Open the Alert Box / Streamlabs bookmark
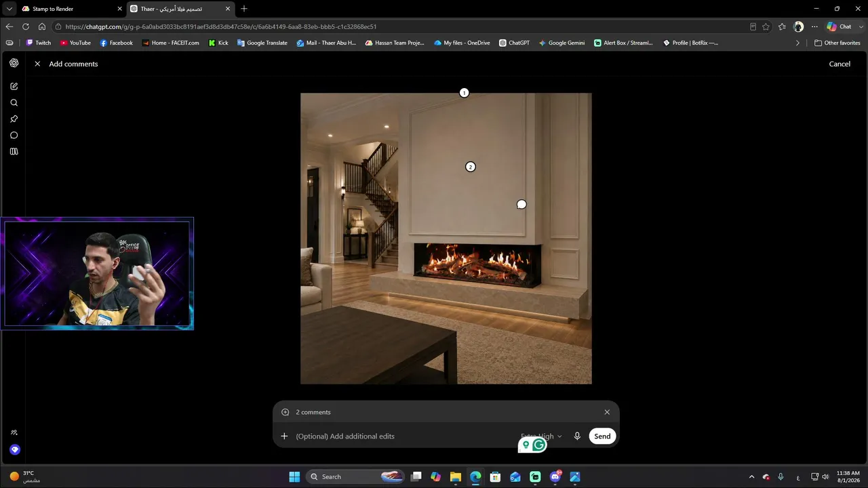 point(623,43)
